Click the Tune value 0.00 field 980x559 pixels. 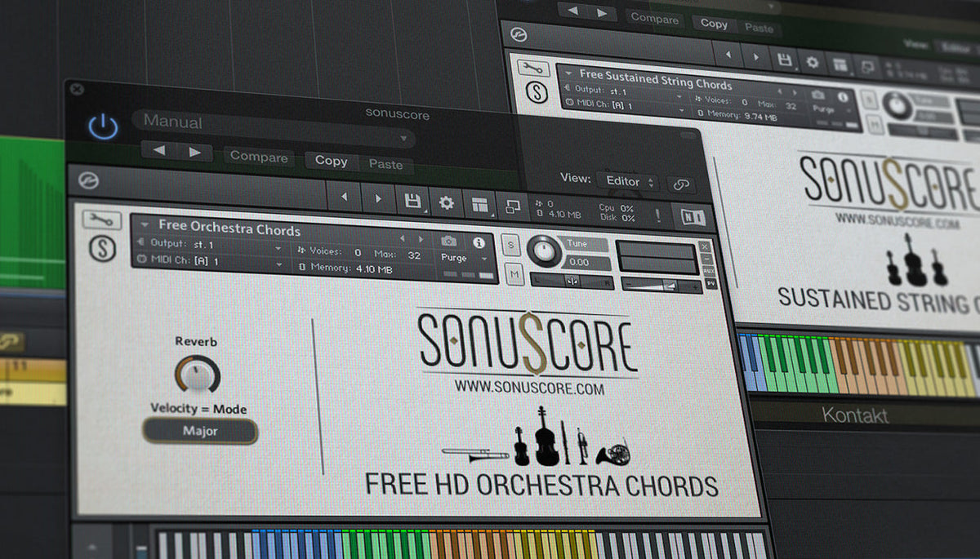pyautogui.click(x=585, y=262)
